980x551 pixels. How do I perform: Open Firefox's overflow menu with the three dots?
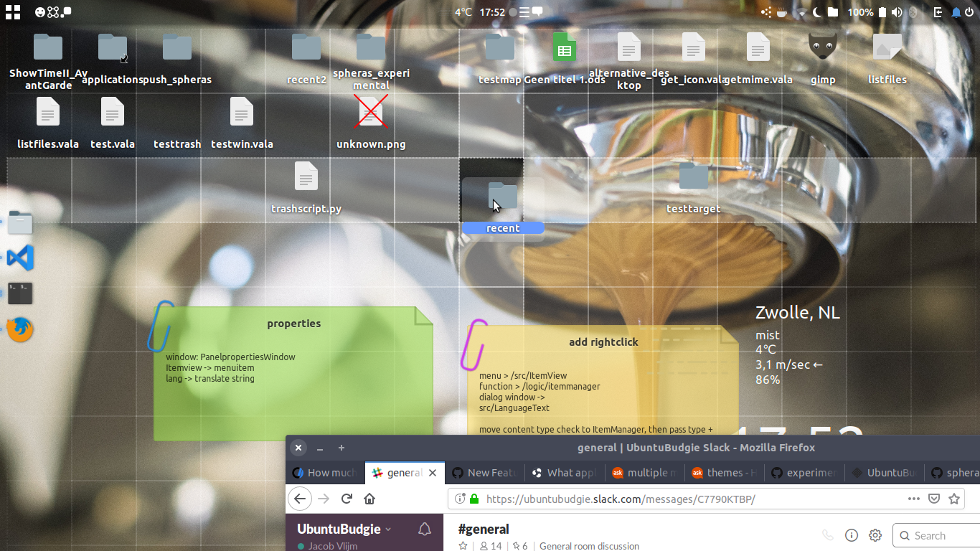click(x=914, y=498)
